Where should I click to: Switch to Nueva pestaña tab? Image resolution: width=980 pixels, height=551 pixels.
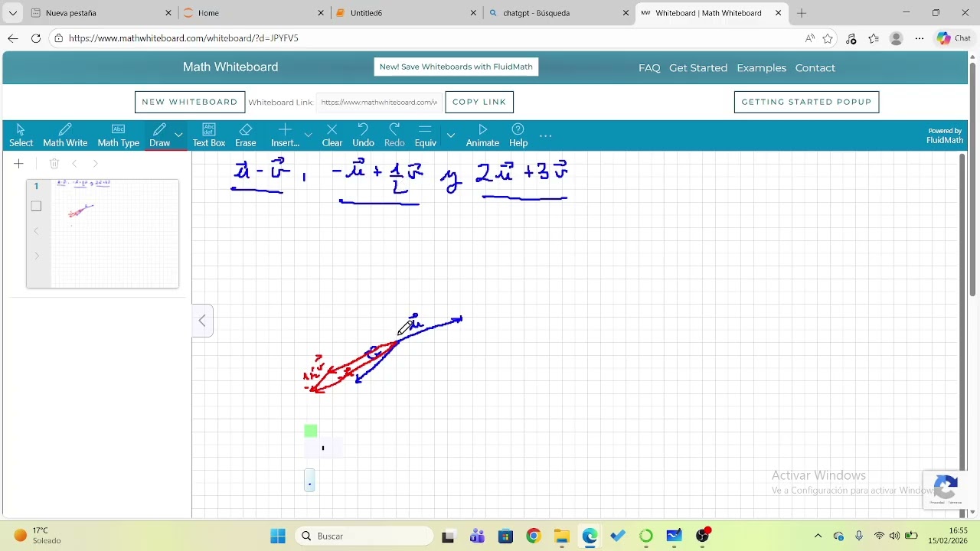tap(100, 13)
